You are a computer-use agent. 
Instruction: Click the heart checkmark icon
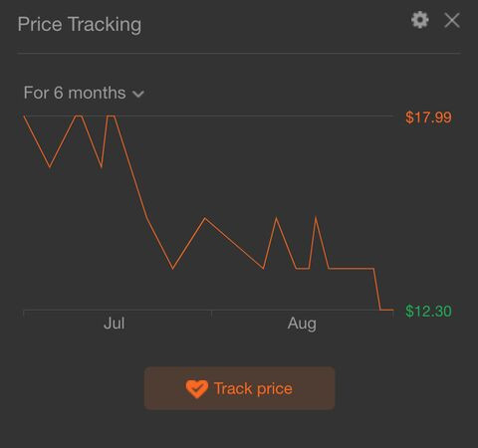[x=197, y=388]
